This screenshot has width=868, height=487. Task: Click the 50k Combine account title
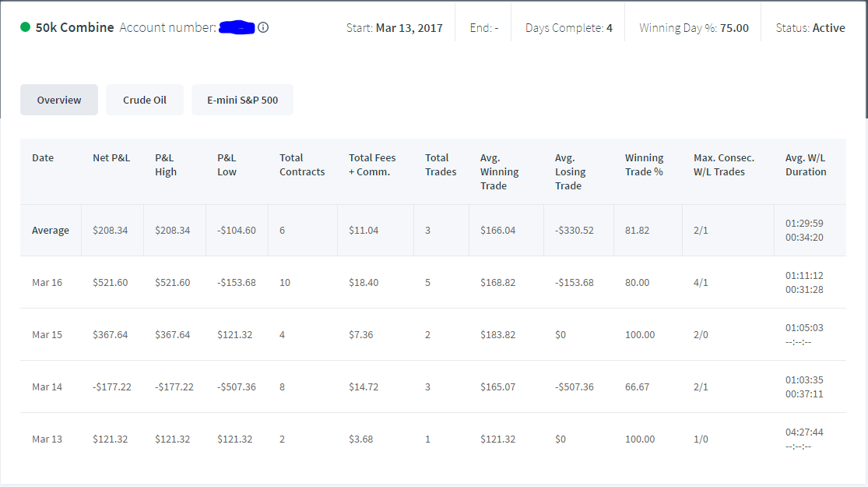coord(75,27)
